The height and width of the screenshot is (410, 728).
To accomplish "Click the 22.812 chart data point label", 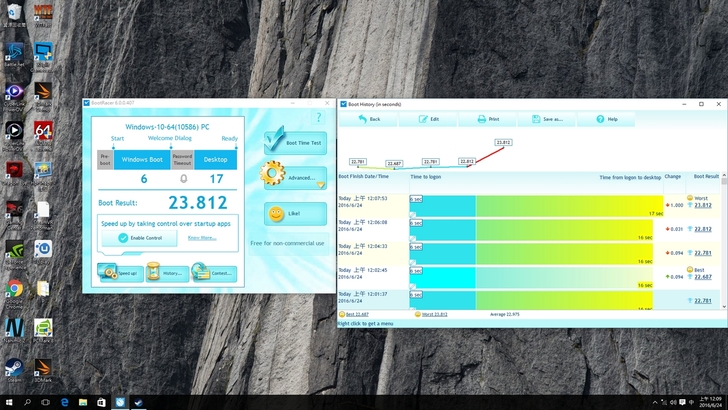I will pyautogui.click(x=467, y=162).
